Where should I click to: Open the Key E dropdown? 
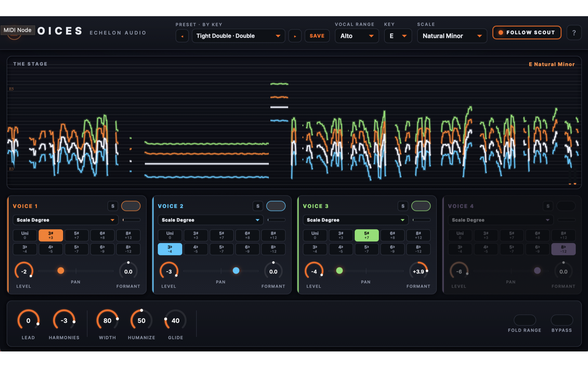pyautogui.click(x=398, y=36)
